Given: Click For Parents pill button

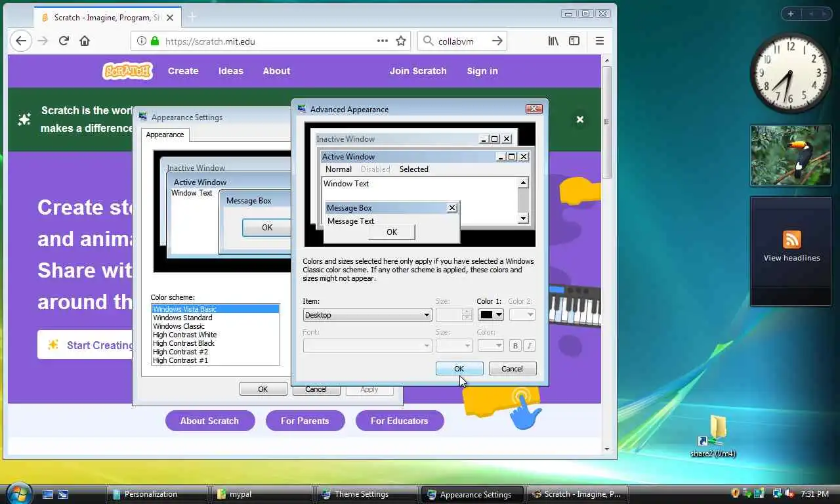Looking at the screenshot, I should 305,421.
